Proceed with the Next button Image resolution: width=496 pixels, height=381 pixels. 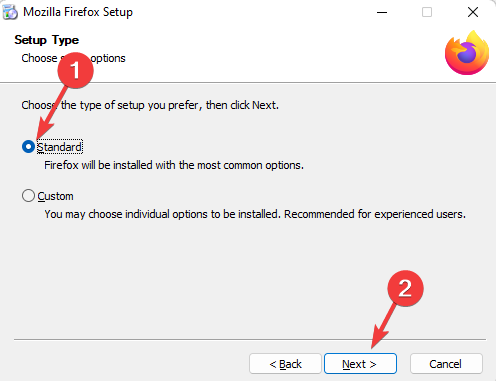tap(360, 364)
